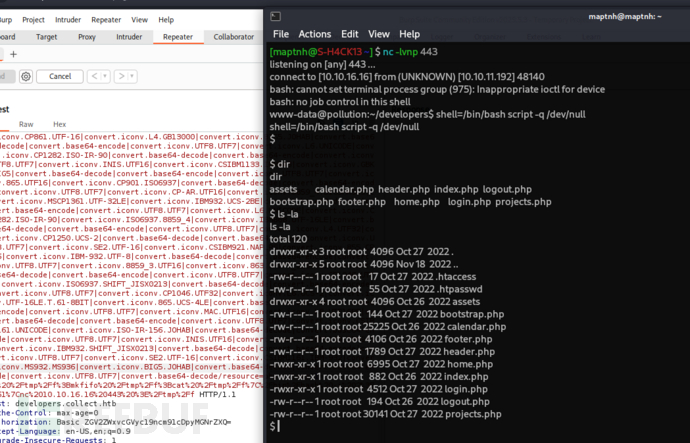
Task: Add a new Repeater tab with plus
Action: [x=14, y=54]
